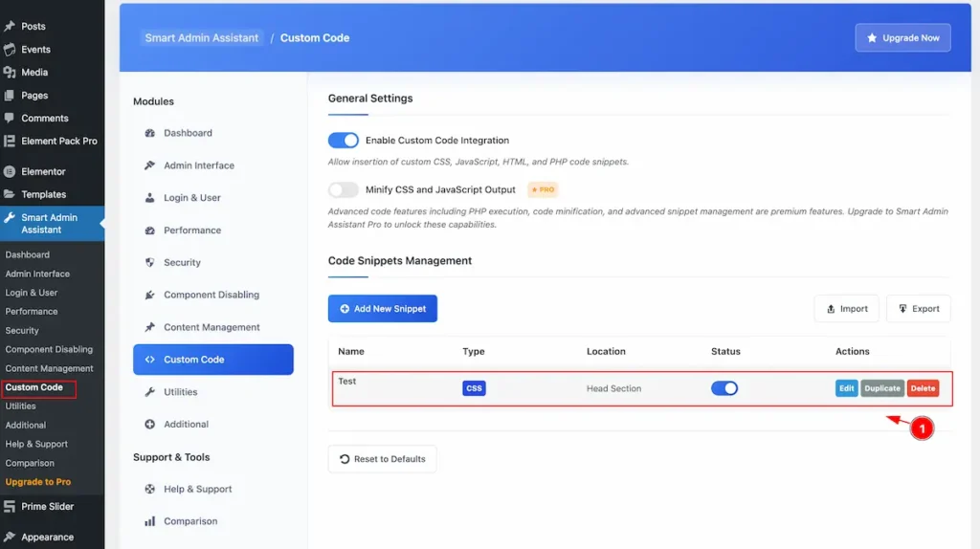Click the Smart Admin Assistant wrench icon
The height and width of the screenshot is (549, 980).
coord(10,217)
